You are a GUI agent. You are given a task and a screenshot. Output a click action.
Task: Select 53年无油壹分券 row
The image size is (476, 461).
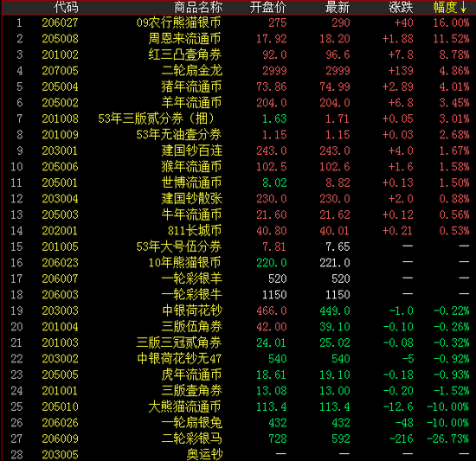point(238,135)
